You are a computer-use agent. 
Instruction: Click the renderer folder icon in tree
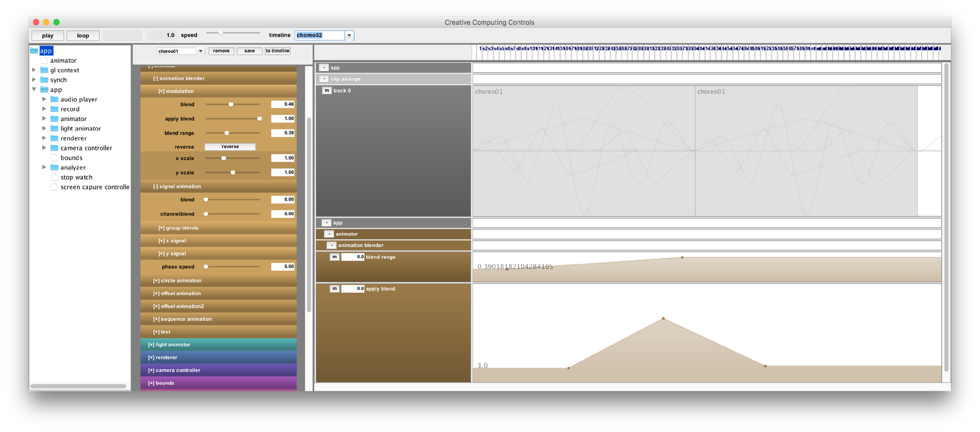[55, 138]
